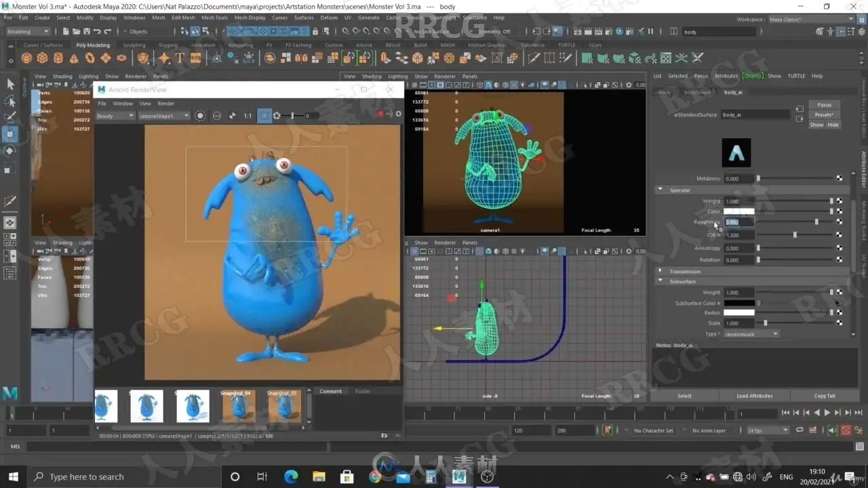The height and width of the screenshot is (488, 868).
Task: Open a scene with the toolbar folder icon
Action: [x=76, y=31]
